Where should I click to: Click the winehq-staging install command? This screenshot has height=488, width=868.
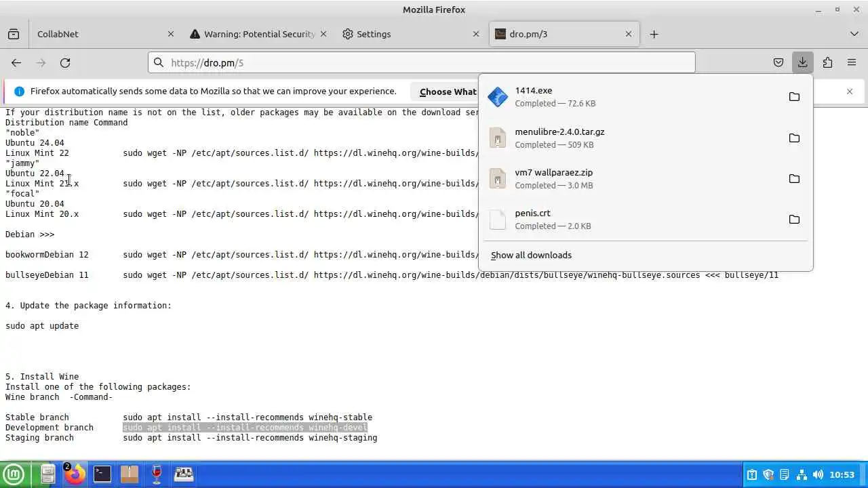pos(250,438)
